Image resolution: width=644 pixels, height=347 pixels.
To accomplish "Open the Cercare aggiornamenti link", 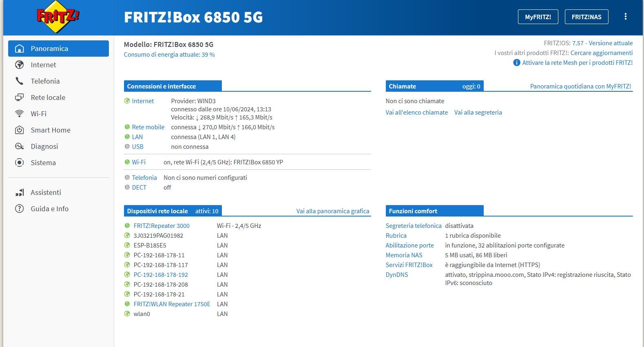I will point(601,53).
